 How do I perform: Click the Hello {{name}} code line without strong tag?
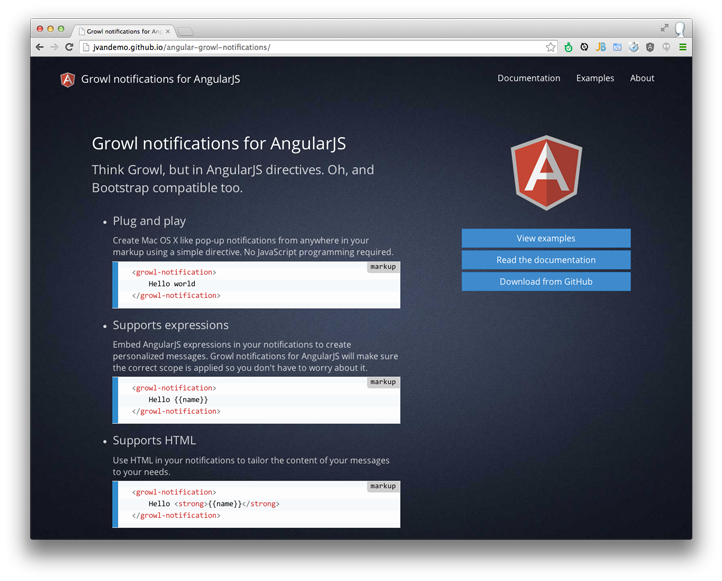coord(178,400)
